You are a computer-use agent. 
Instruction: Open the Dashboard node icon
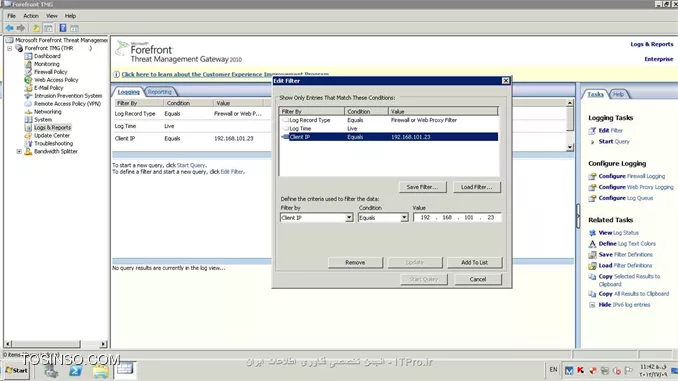[x=28, y=56]
